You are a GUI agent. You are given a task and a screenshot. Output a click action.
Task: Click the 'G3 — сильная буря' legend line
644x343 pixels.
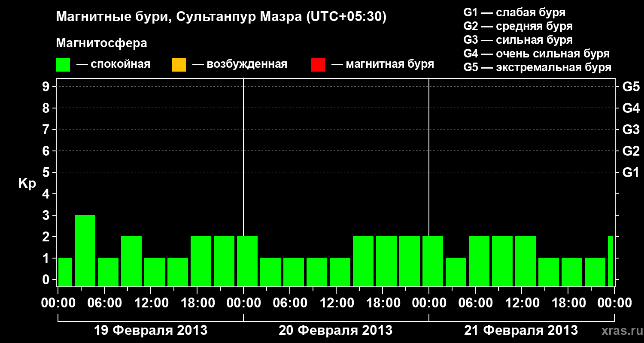[518, 40]
